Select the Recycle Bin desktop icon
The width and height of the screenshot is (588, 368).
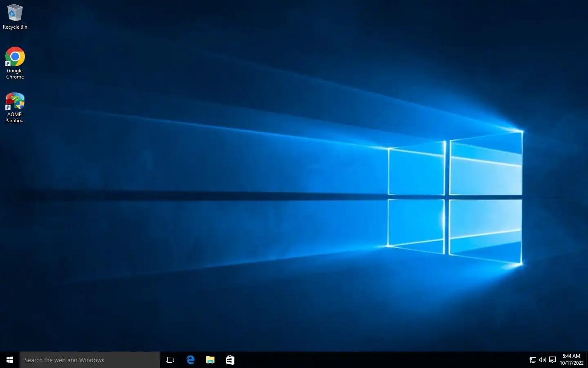click(x=15, y=17)
